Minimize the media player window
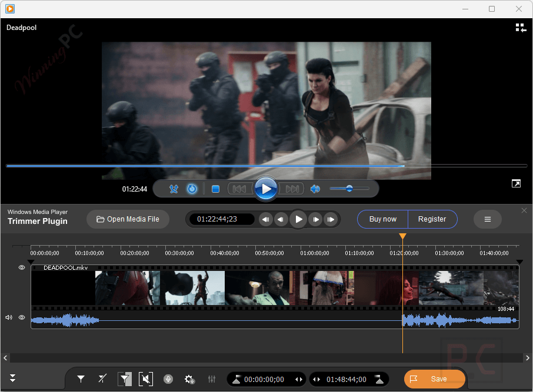The image size is (533, 392). click(465, 9)
